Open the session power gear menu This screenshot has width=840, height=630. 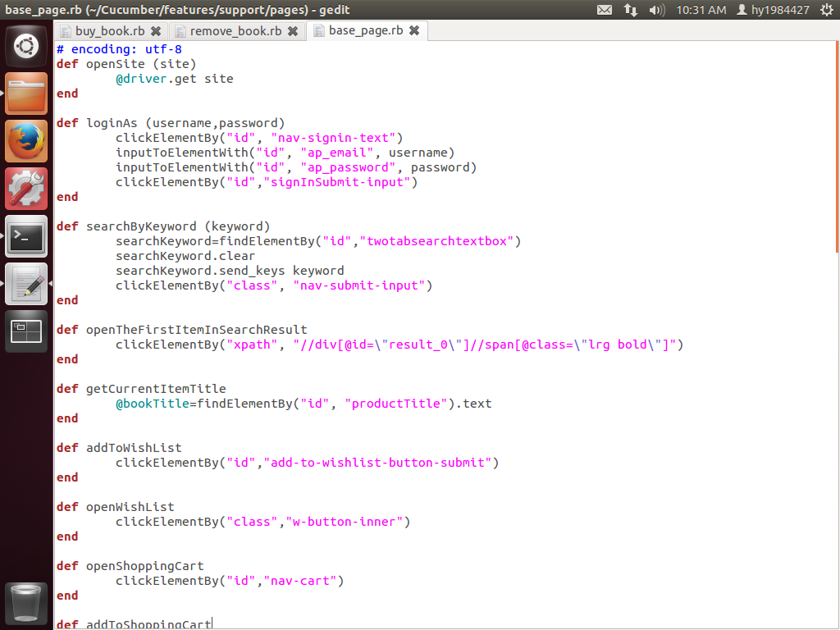point(827,10)
